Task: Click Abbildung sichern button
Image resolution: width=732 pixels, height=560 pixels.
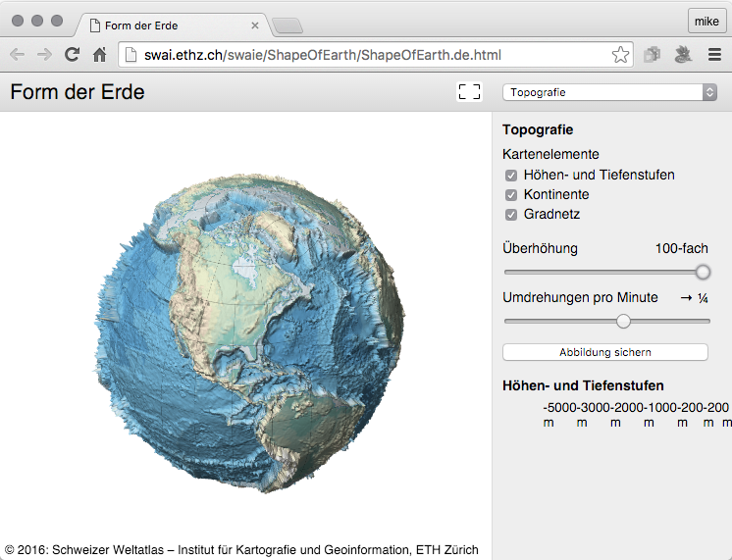Action: [604, 352]
